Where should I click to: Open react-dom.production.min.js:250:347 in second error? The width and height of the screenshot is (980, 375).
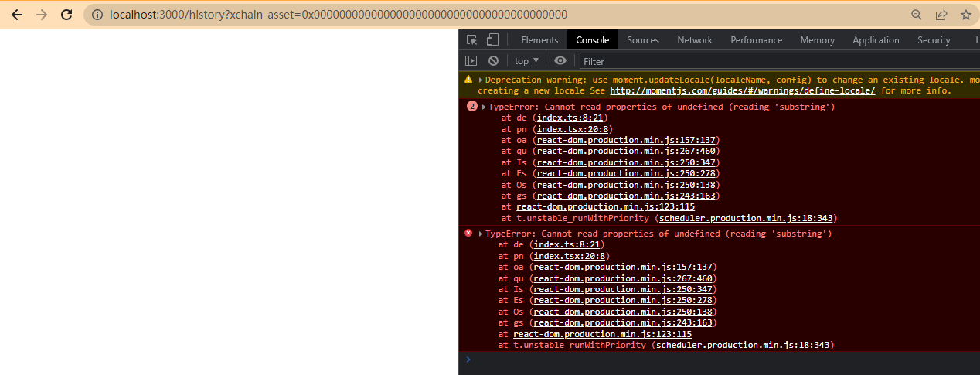624,289
